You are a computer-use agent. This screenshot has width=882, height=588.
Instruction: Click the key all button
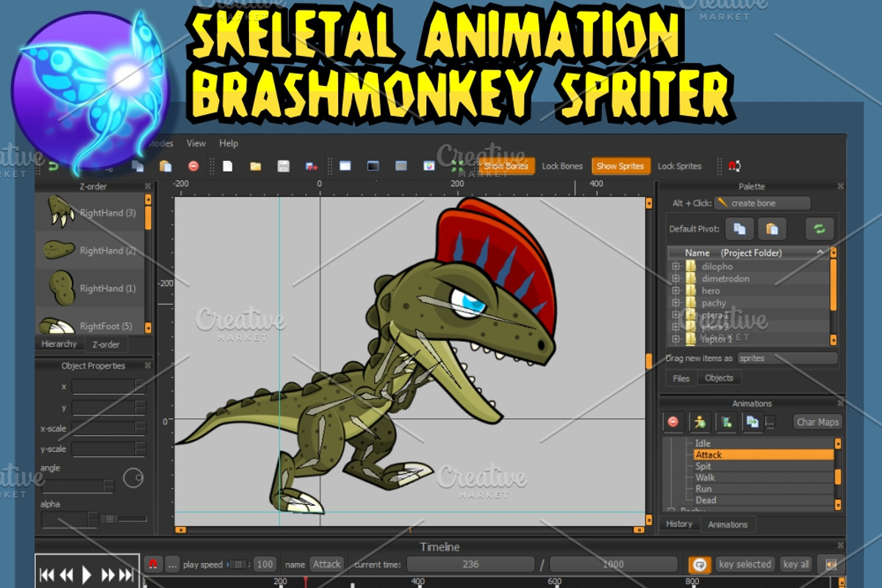coord(795,564)
